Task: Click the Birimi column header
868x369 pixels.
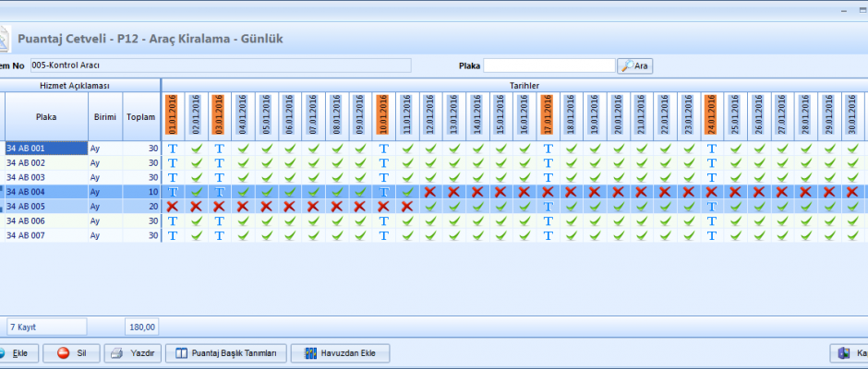Action: click(x=104, y=117)
